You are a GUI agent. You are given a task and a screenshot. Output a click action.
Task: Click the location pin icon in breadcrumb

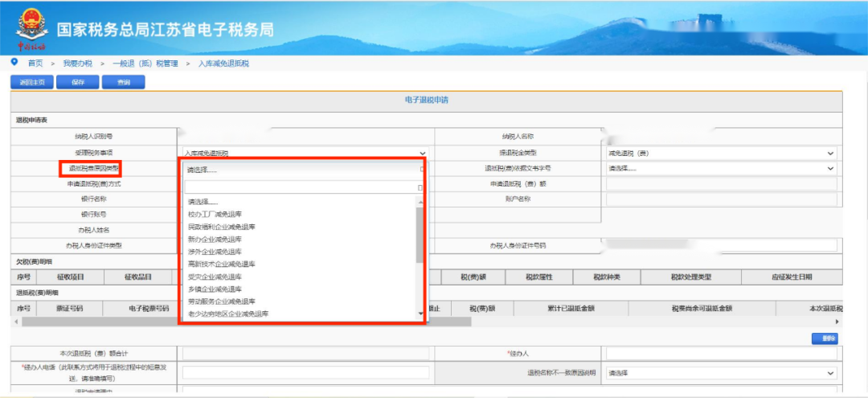[14, 63]
